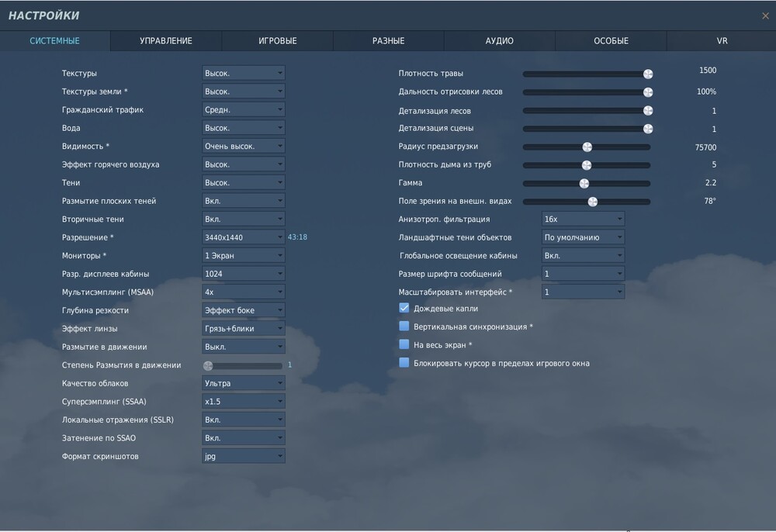
Task: Open the Анизотроп. фильтрация dropdown
Action: tap(583, 219)
